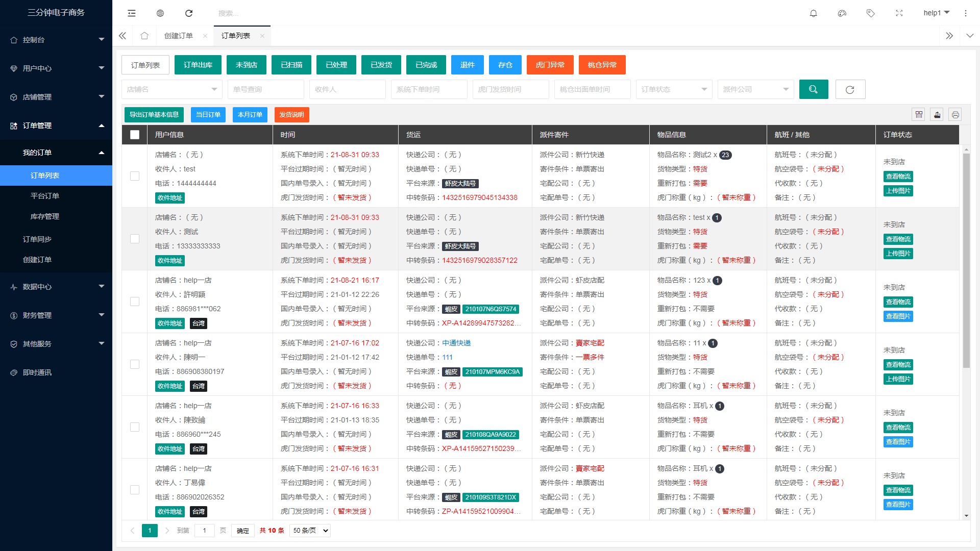Switch to the 创建订单 tab
This screenshot has height=551, width=980.
179,36
